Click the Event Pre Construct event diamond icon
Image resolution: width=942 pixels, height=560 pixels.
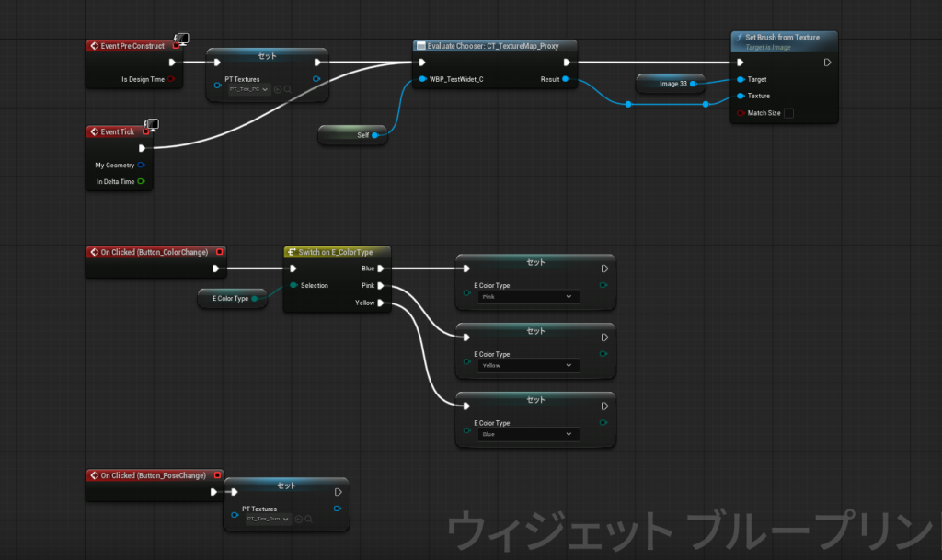[x=94, y=45]
